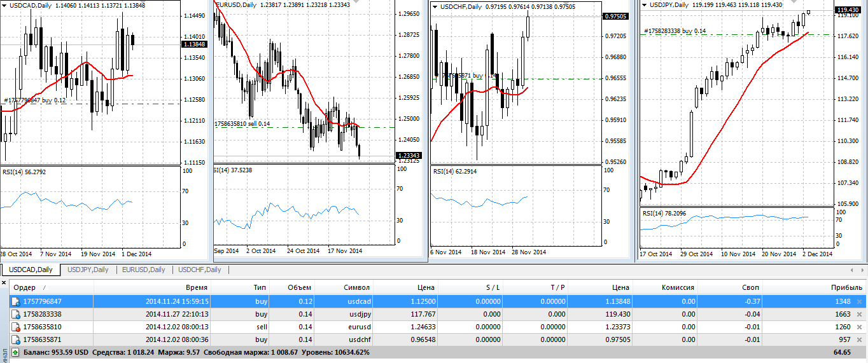Select the usdchf order row 1758635871
Screen dimensions: 868x363
coord(191,339)
